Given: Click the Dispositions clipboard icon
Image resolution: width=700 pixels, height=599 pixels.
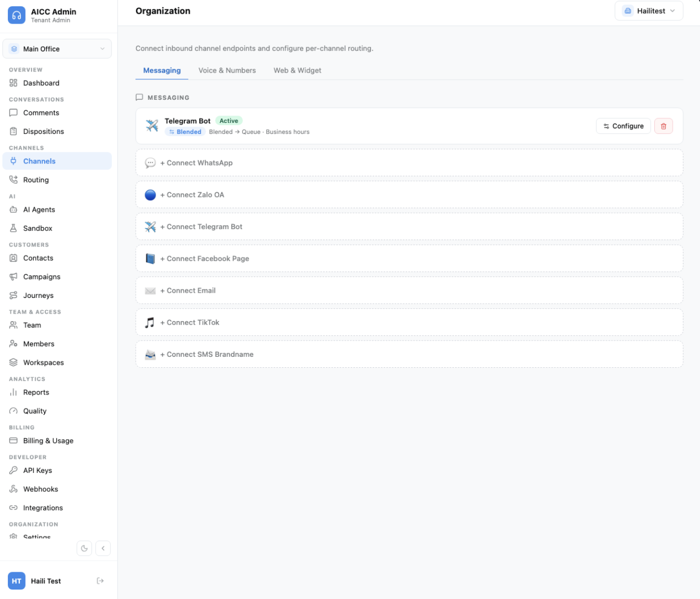Looking at the screenshot, I should click(14, 131).
